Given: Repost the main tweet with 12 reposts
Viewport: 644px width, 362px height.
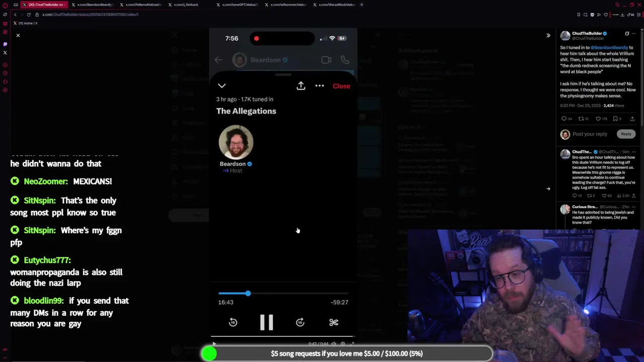Looking at the screenshot, I should click(584, 119).
